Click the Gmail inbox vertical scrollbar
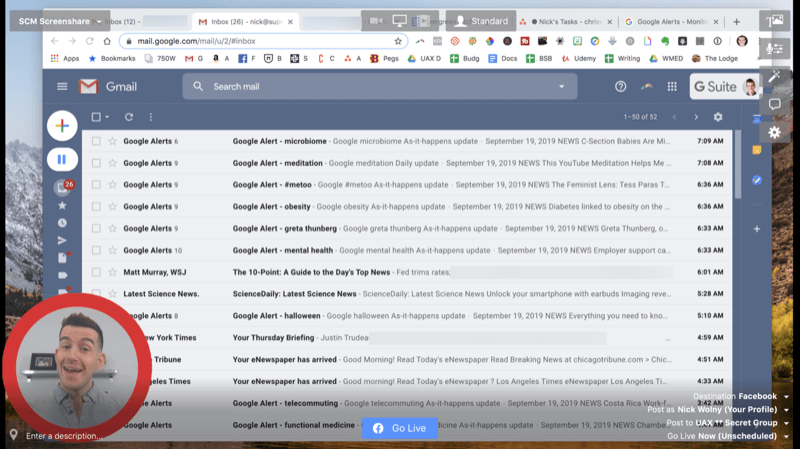This screenshot has height=449, width=800. point(738,166)
